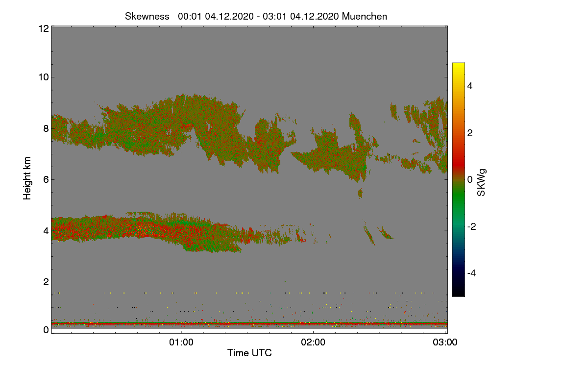Image resolution: width=588 pixels, height=392 pixels.
Task: Click the height axis label 4
Action: click(x=46, y=231)
